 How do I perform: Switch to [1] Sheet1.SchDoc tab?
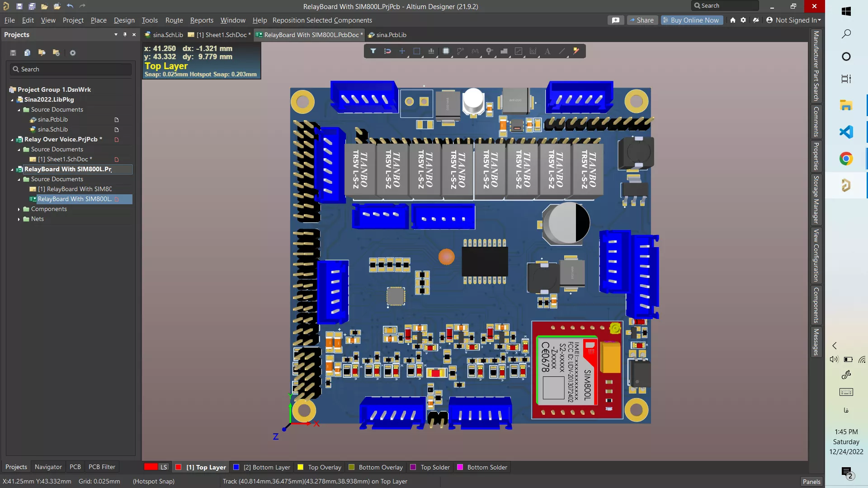tap(219, 35)
